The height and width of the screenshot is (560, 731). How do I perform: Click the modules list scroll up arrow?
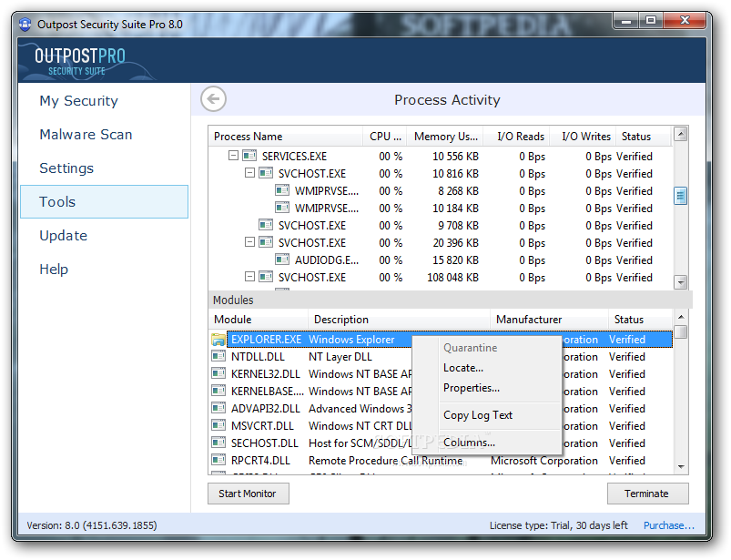[681, 317]
